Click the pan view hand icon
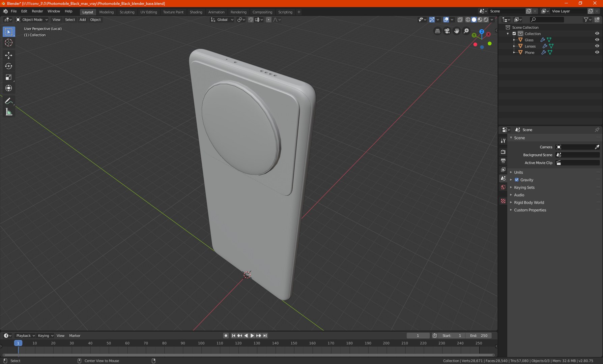This screenshot has height=364, width=603. (x=457, y=31)
